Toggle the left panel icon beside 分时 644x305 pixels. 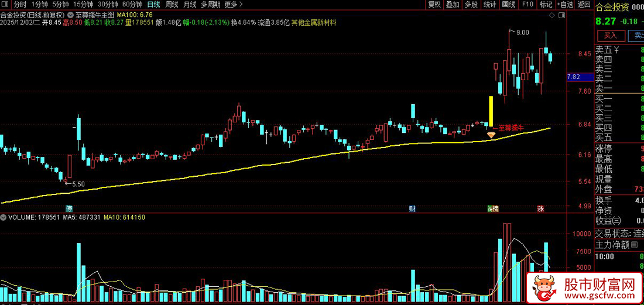(6, 5)
